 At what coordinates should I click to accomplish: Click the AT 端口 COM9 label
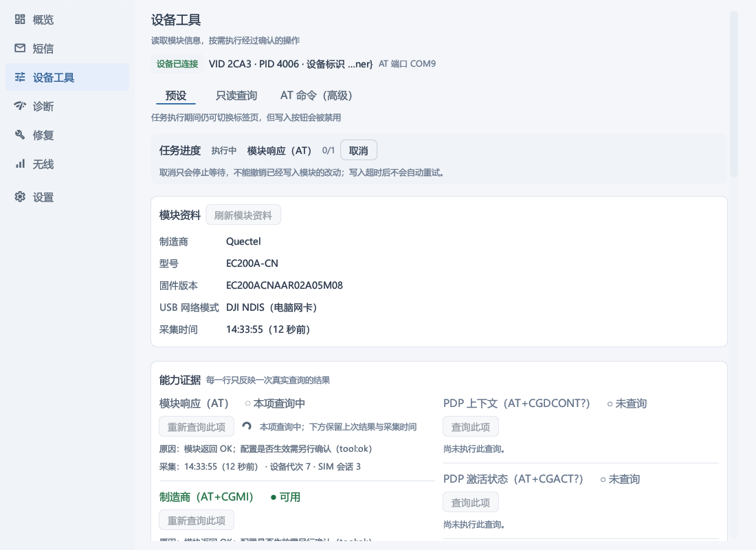(x=407, y=64)
